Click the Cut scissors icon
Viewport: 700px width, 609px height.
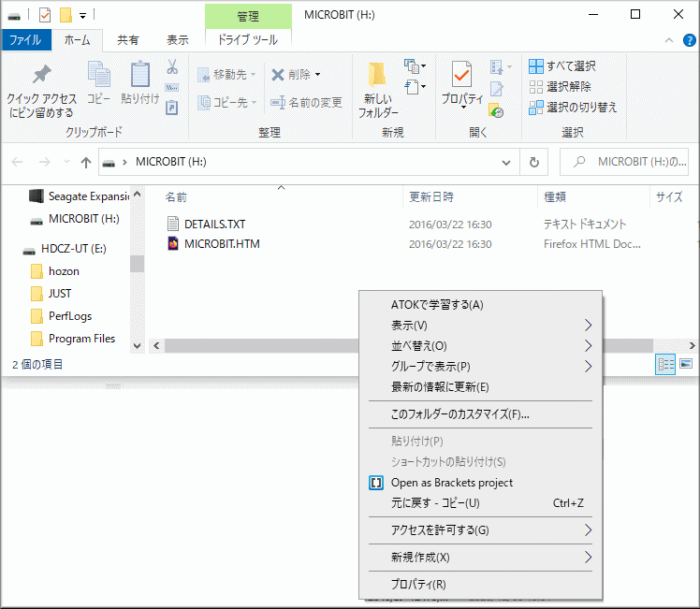click(172, 67)
